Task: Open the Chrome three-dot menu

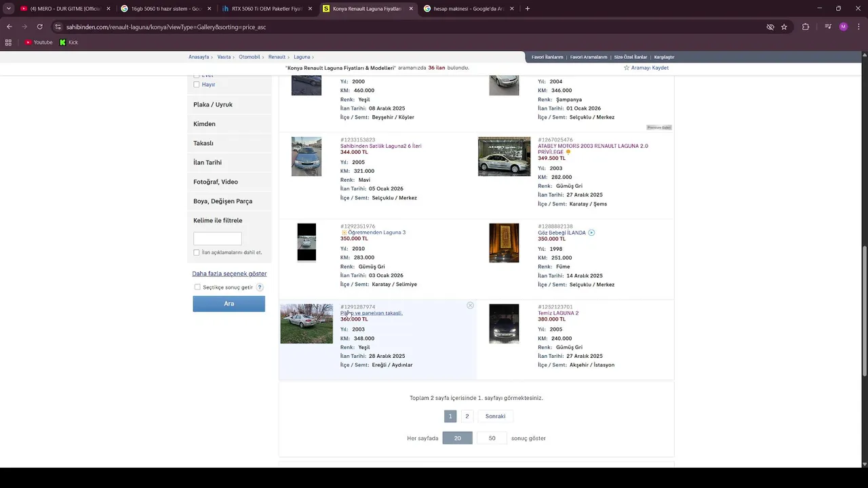Action: (858, 27)
